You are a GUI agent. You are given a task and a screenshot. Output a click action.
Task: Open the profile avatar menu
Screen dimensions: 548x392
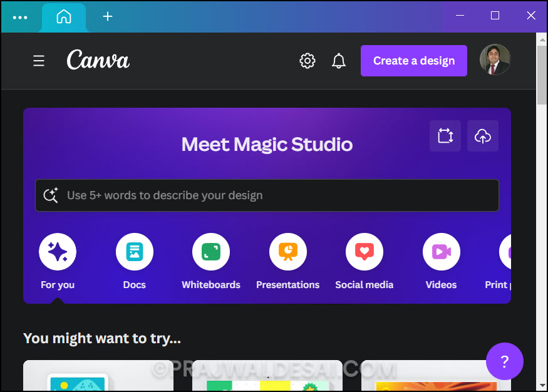click(495, 59)
